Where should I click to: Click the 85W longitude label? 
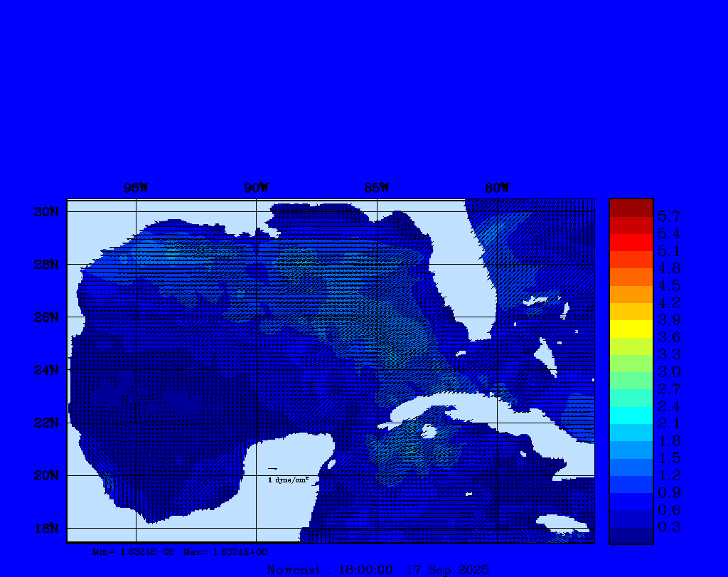377,188
